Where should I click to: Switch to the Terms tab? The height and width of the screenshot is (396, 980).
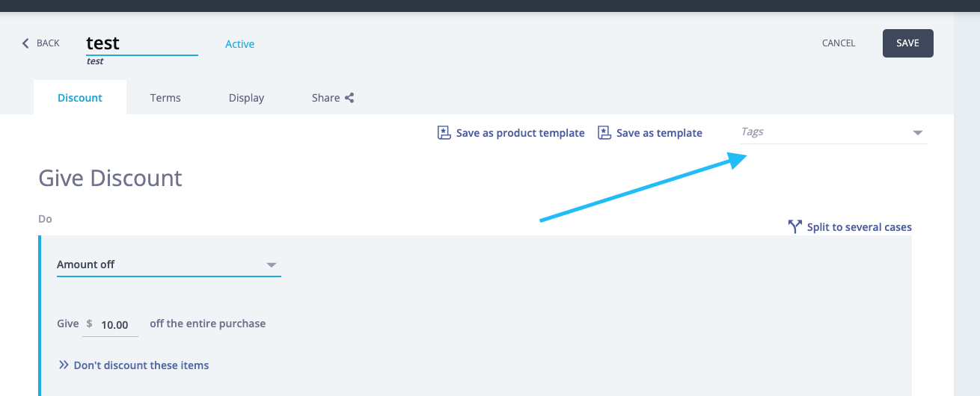pyautogui.click(x=165, y=98)
